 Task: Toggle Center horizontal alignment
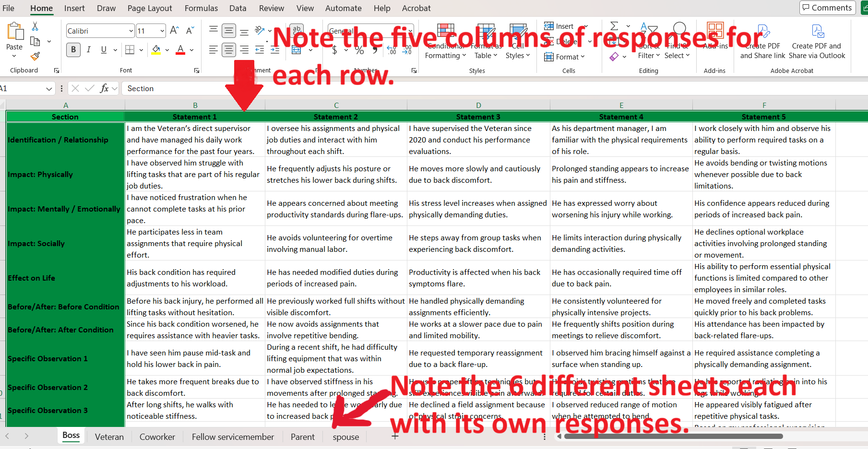(x=229, y=49)
